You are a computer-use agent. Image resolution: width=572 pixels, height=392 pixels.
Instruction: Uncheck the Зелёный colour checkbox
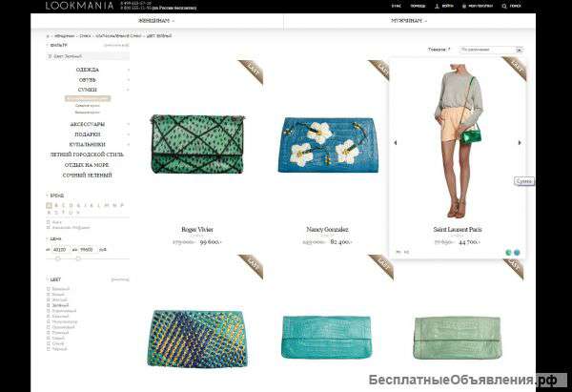click(49, 305)
